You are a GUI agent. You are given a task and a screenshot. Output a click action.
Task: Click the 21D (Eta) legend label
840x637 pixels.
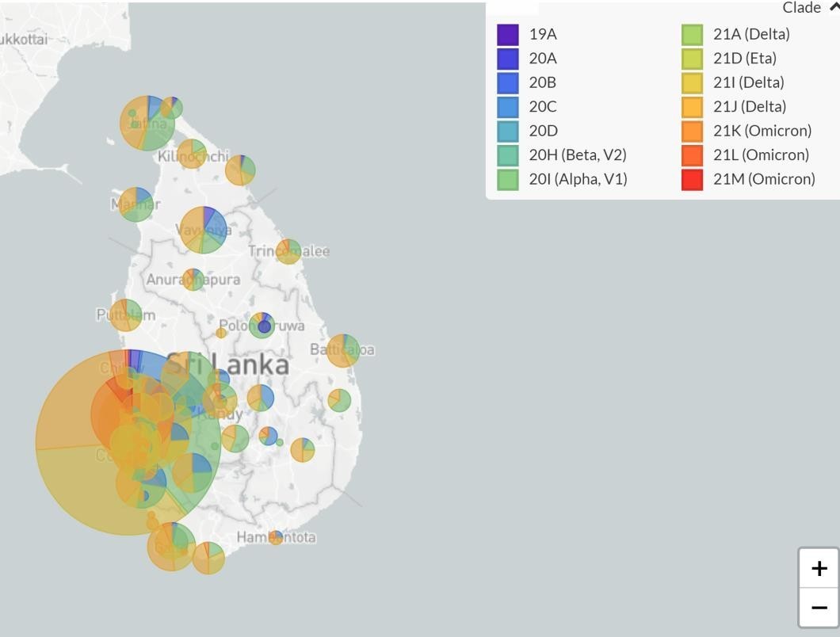[744, 59]
